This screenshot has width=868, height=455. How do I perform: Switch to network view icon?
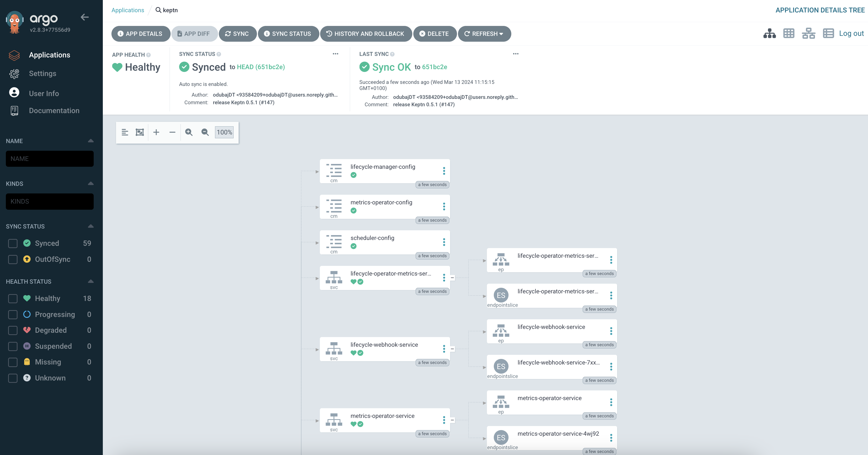pyautogui.click(x=808, y=33)
